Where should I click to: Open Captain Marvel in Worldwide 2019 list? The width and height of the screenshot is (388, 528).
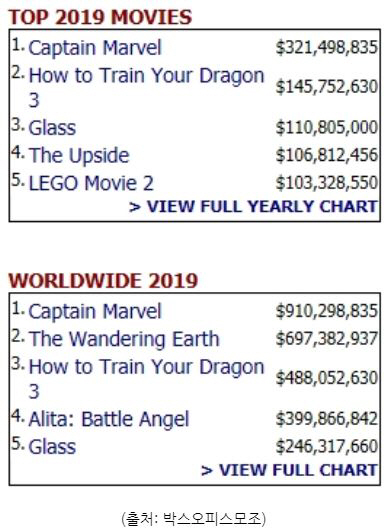(95, 311)
